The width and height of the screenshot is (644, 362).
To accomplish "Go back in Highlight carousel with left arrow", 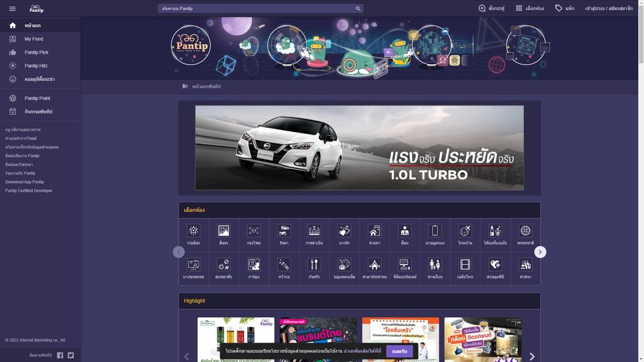I will pos(187,356).
